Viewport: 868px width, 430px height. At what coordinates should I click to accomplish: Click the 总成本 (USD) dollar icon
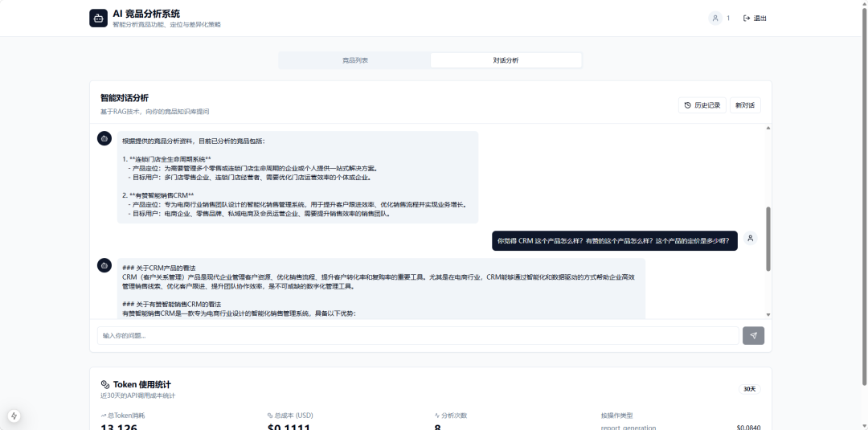click(x=271, y=416)
